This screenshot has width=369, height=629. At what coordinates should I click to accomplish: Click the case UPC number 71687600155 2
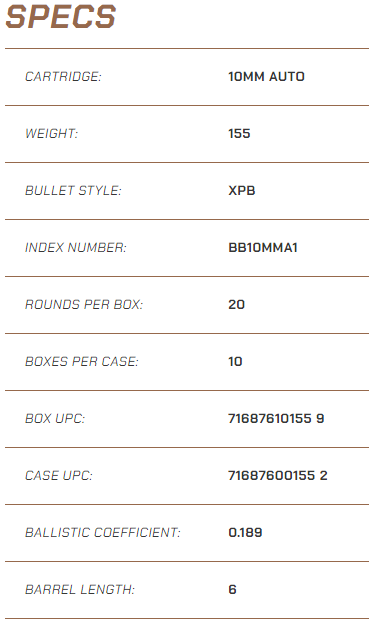point(278,475)
